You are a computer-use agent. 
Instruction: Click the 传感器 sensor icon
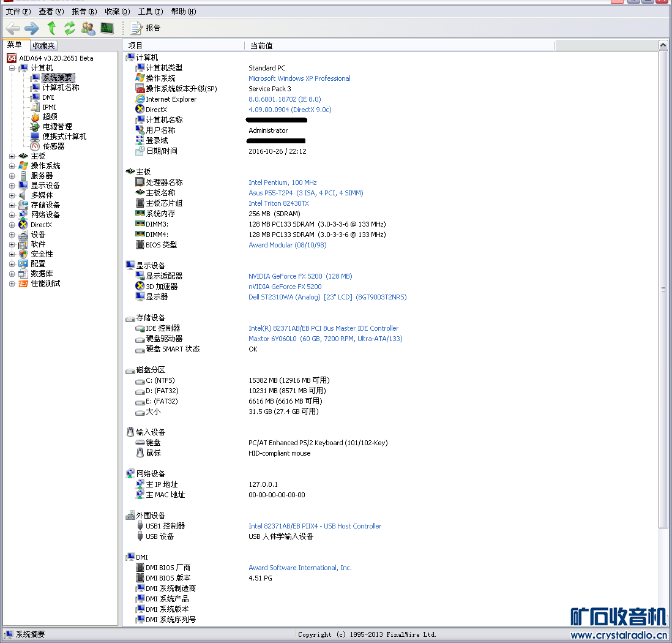coord(35,146)
